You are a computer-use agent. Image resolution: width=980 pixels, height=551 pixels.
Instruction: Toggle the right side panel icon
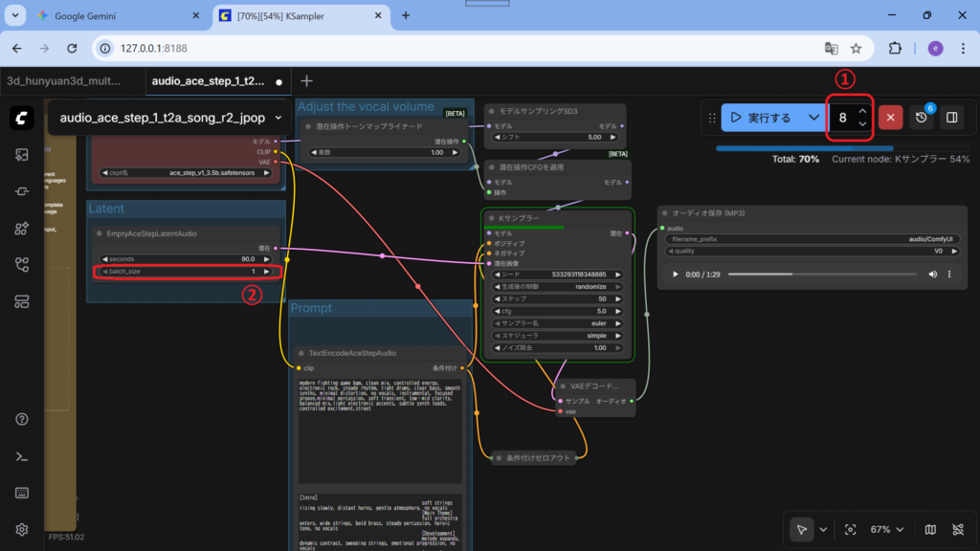tap(952, 118)
